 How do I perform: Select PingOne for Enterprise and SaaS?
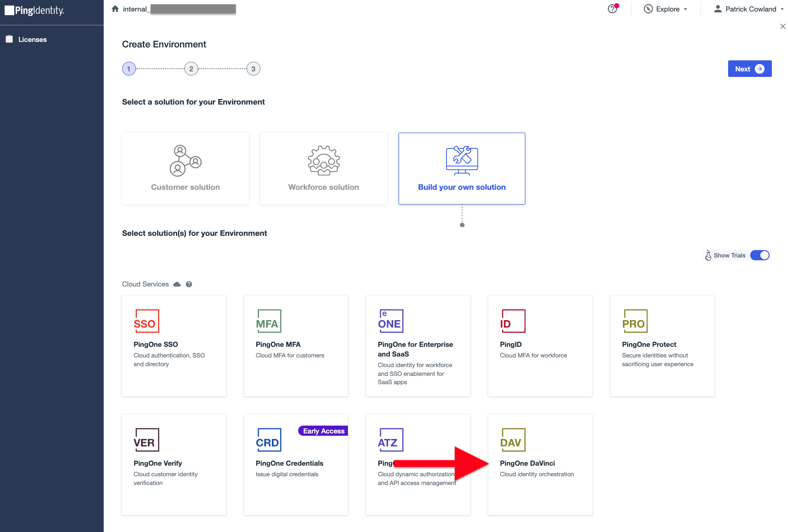pos(418,346)
